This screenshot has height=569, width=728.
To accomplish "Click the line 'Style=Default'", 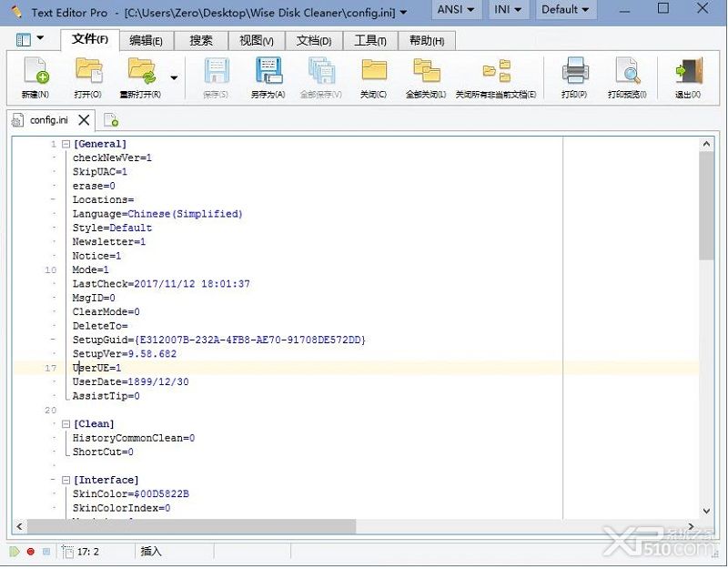I will point(112,229).
